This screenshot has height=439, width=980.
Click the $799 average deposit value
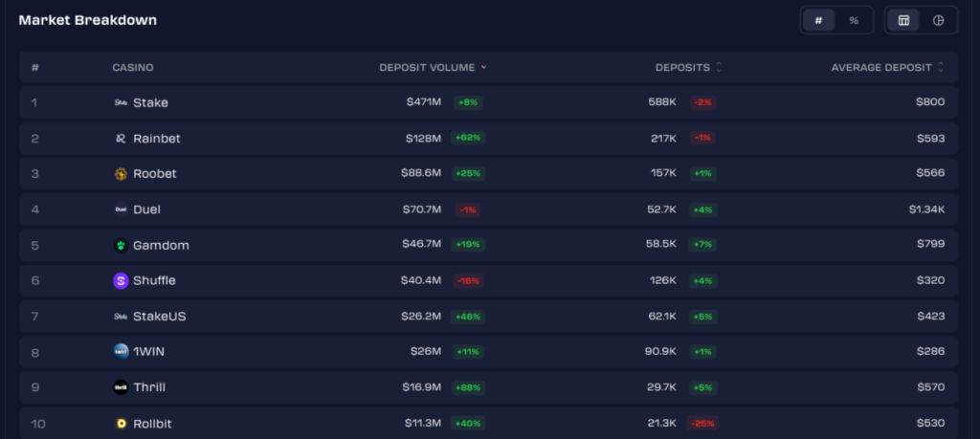[931, 244]
